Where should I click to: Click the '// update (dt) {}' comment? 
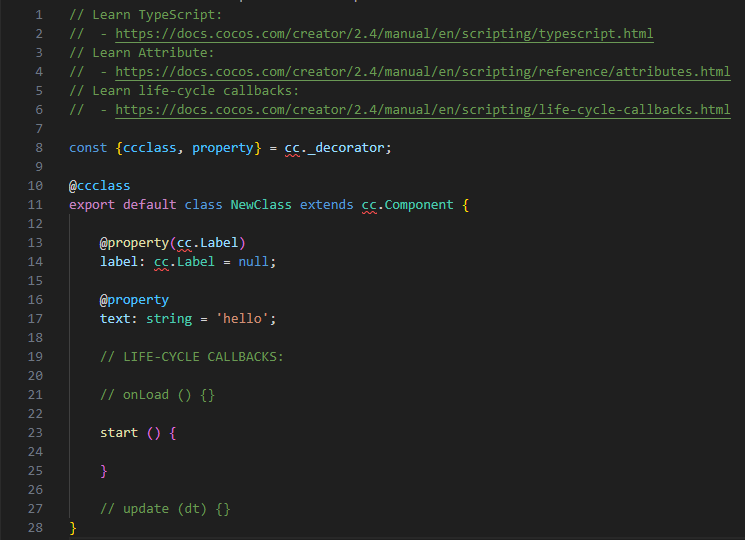pyautogui.click(x=165, y=509)
